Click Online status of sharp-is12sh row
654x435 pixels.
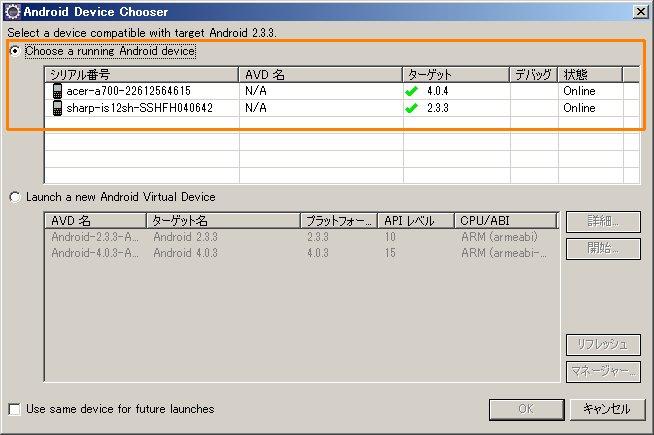pos(579,108)
